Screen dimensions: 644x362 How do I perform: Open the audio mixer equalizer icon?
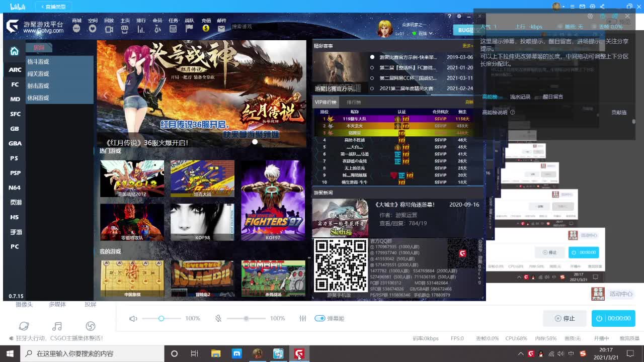point(302,319)
